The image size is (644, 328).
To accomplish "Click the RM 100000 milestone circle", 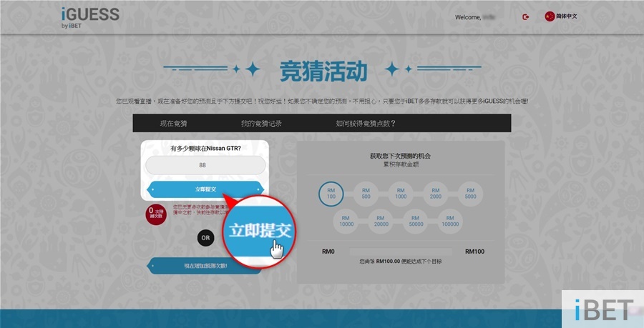I will 450,221.
